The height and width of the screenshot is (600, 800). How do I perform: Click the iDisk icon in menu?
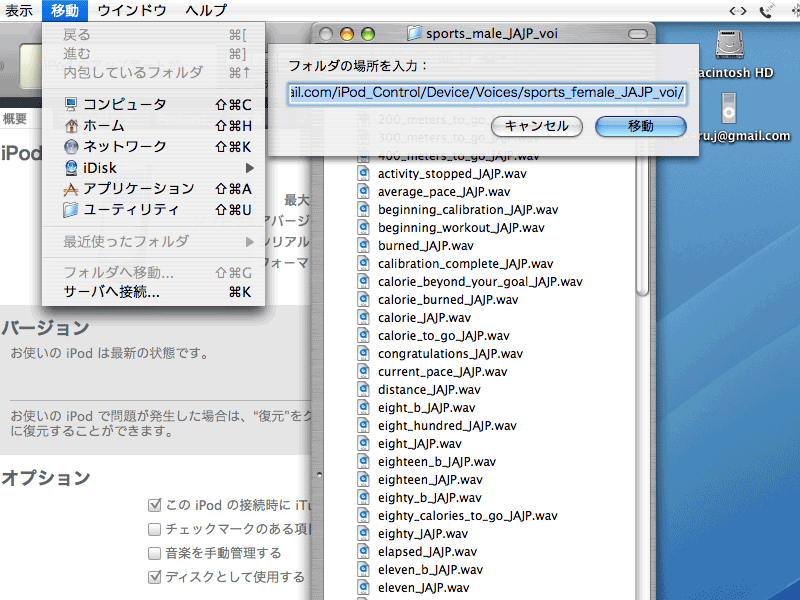(x=71, y=168)
